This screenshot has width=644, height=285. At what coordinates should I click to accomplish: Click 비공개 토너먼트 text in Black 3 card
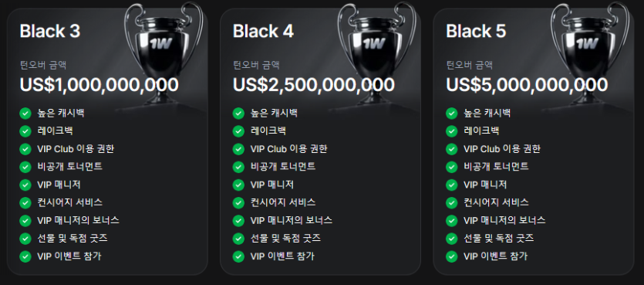(69, 167)
